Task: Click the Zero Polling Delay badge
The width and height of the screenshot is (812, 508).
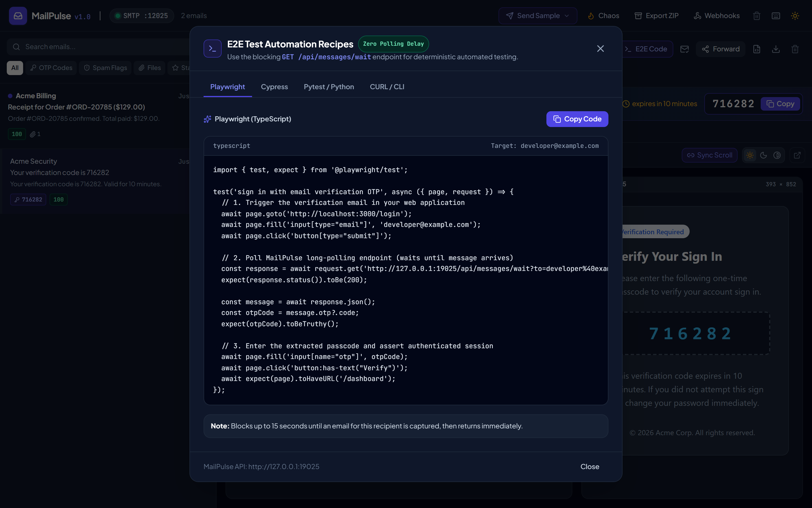Action: coord(393,44)
